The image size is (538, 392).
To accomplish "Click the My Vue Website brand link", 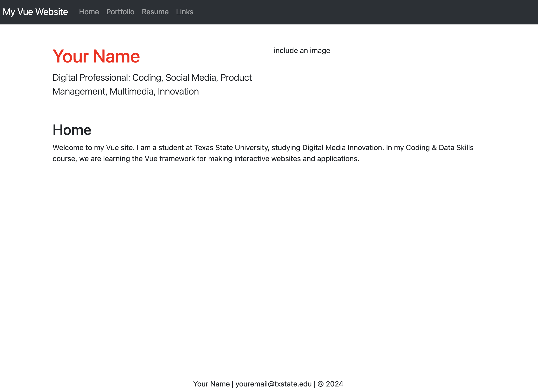I will coord(35,12).
